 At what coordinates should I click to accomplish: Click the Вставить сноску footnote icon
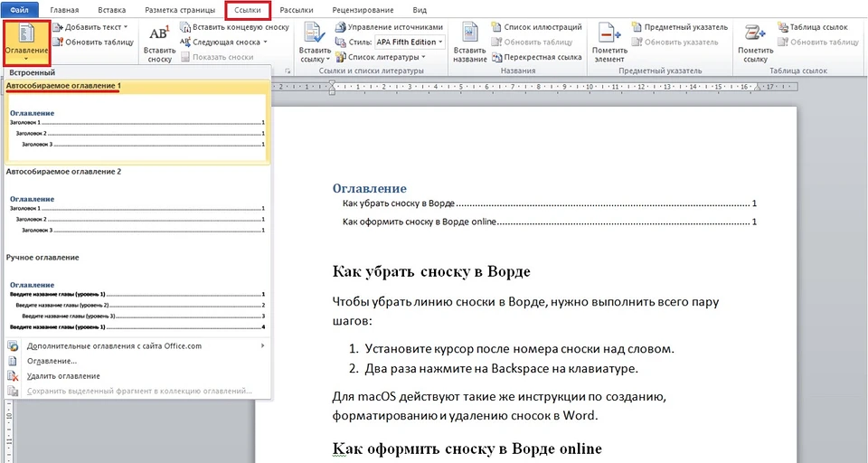[159, 42]
